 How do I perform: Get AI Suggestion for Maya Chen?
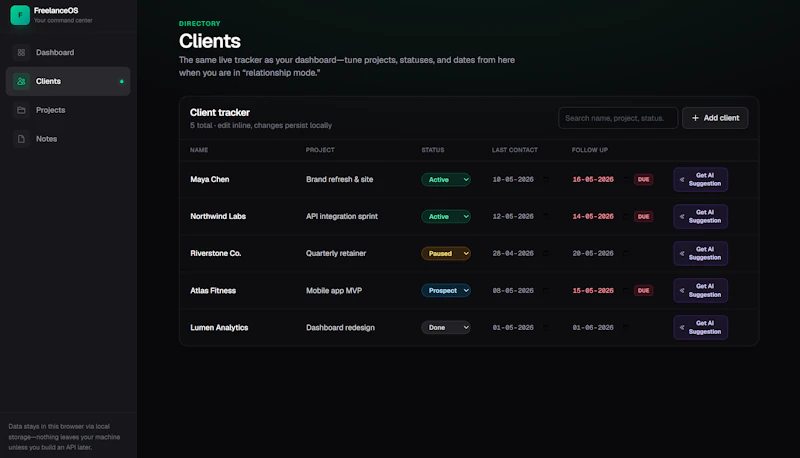pos(701,180)
